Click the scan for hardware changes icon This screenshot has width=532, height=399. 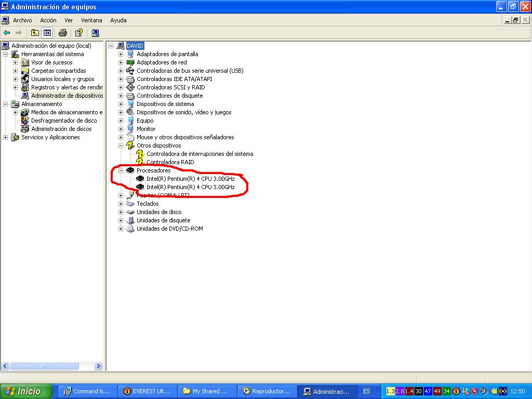pyautogui.click(x=95, y=33)
